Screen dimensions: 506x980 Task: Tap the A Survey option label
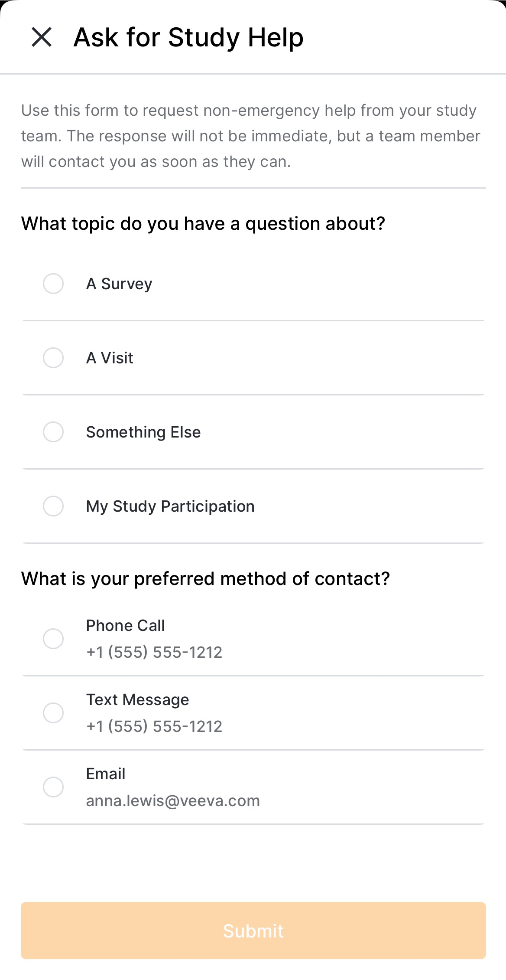pyautogui.click(x=119, y=284)
